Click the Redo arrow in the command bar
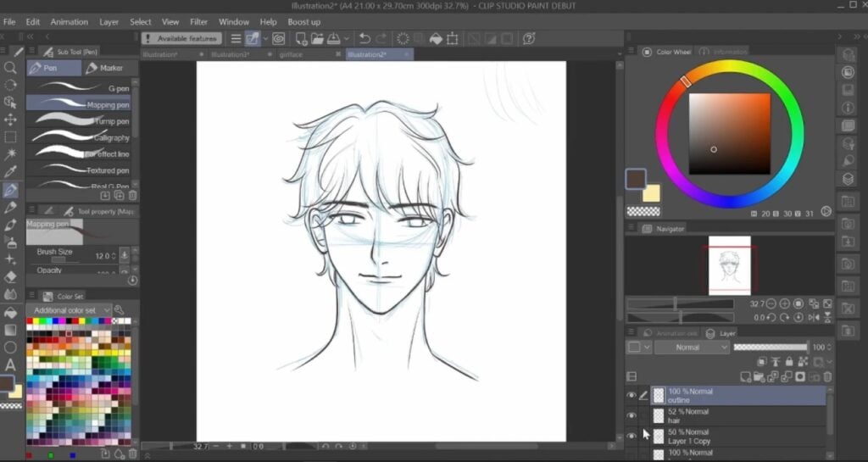This screenshot has width=868, height=462. coord(381,38)
